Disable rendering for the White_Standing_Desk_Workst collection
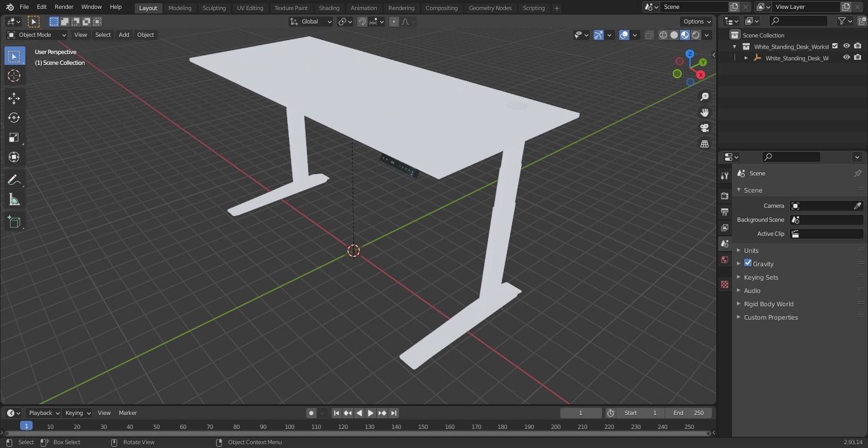 [x=857, y=46]
